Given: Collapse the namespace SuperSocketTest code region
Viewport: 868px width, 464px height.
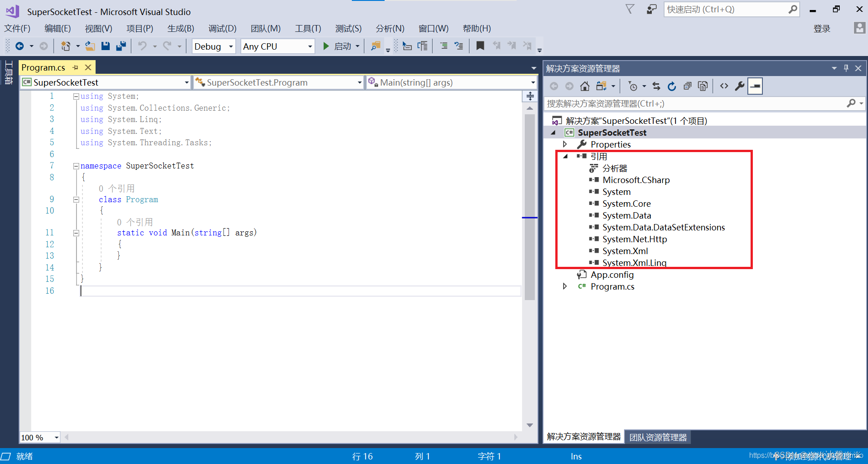Looking at the screenshot, I should click(x=76, y=166).
